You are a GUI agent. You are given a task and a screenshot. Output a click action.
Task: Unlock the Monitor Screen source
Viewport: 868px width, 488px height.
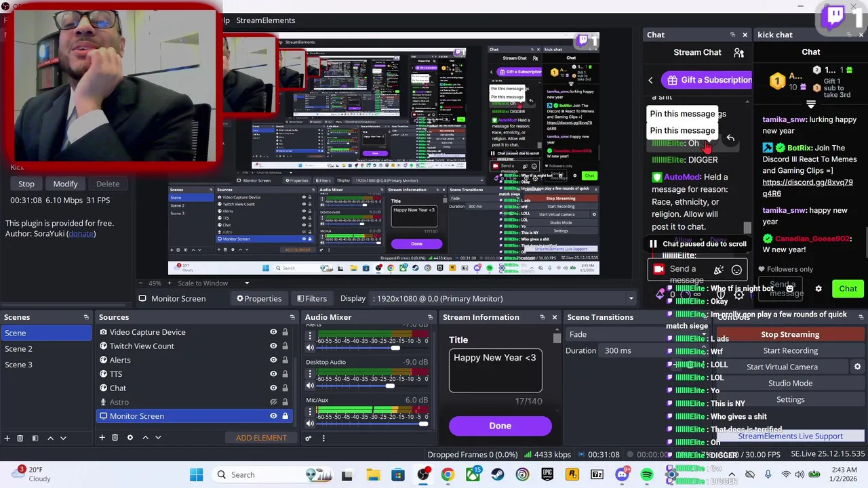pos(285,416)
